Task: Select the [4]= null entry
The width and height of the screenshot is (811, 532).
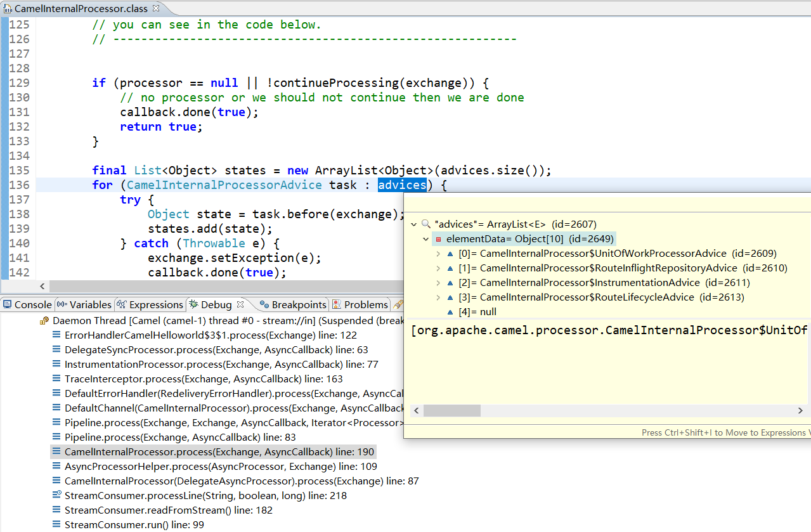Action: pyautogui.click(x=477, y=312)
